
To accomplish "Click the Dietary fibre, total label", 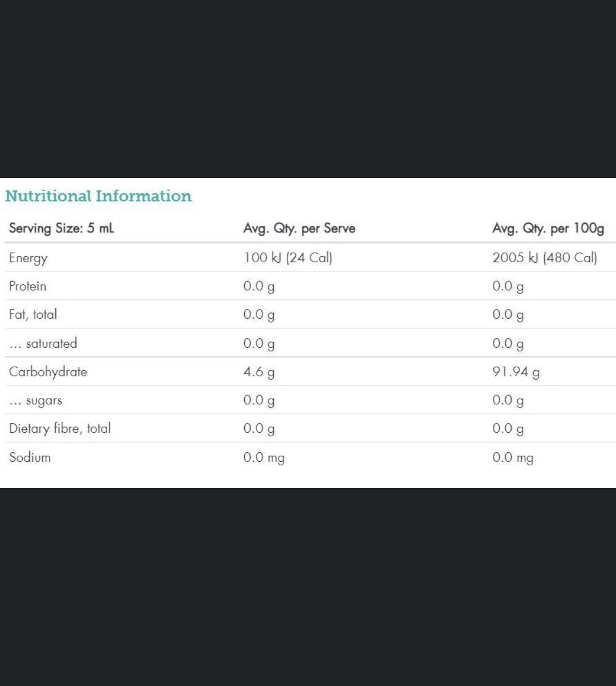I will [60, 429].
